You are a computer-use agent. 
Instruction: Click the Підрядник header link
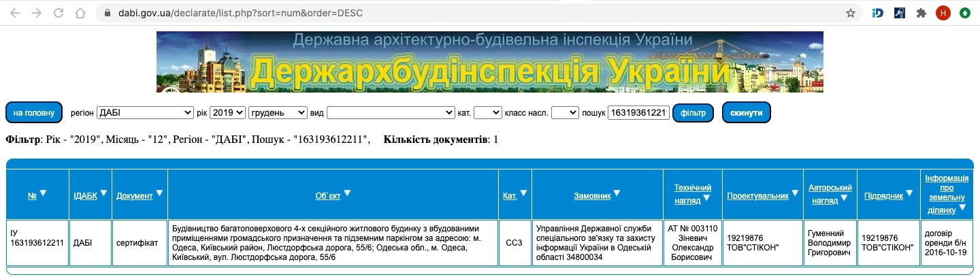(x=884, y=195)
